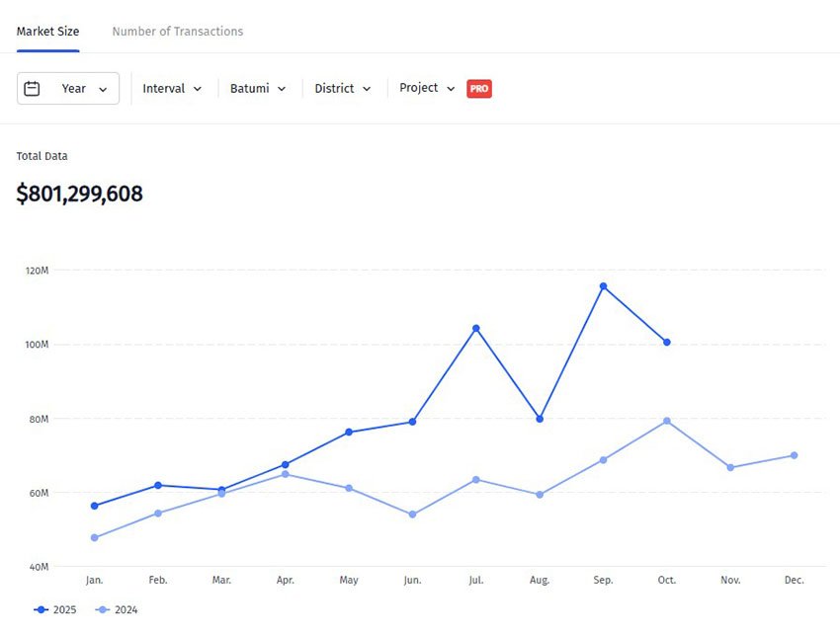The width and height of the screenshot is (840, 634).
Task: Open the Batumi city dropdown
Action: pos(258,89)
